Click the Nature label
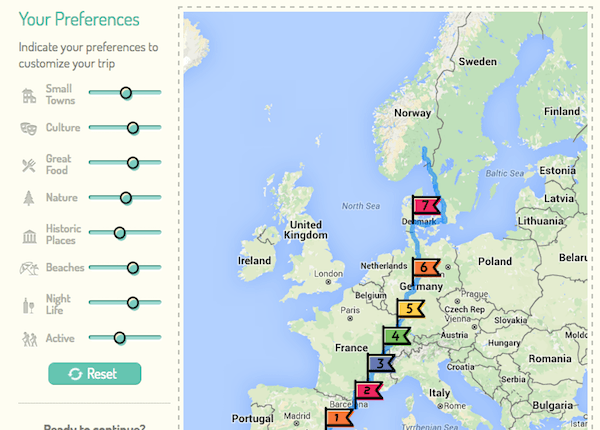Image resolution: width=600 pixels, height=430 pixels. click(x=62, y=197)
